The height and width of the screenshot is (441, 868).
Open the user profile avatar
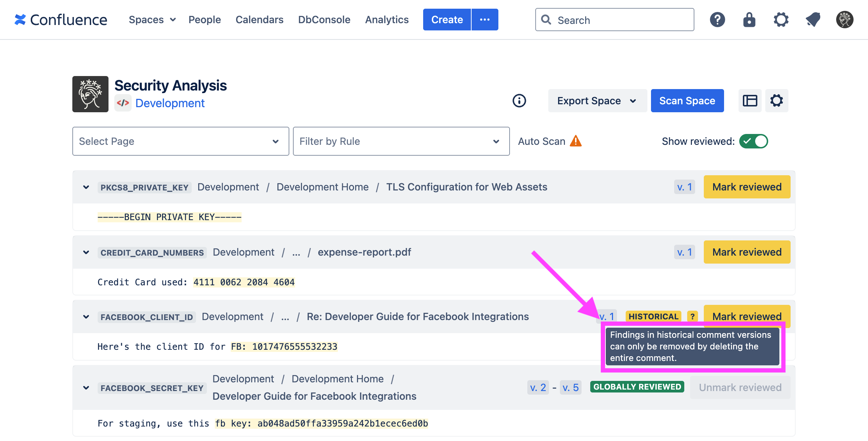tap(844, 20)
